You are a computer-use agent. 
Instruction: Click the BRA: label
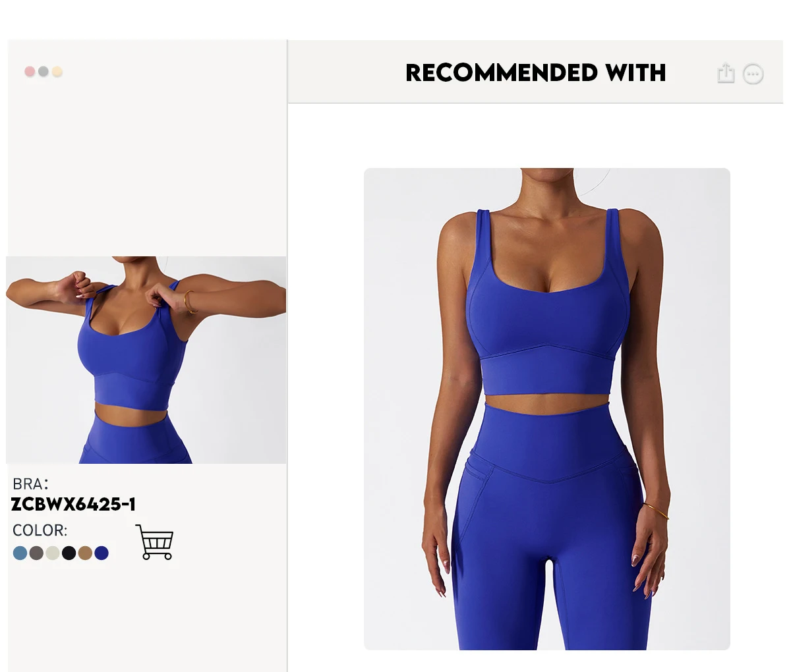30,484
